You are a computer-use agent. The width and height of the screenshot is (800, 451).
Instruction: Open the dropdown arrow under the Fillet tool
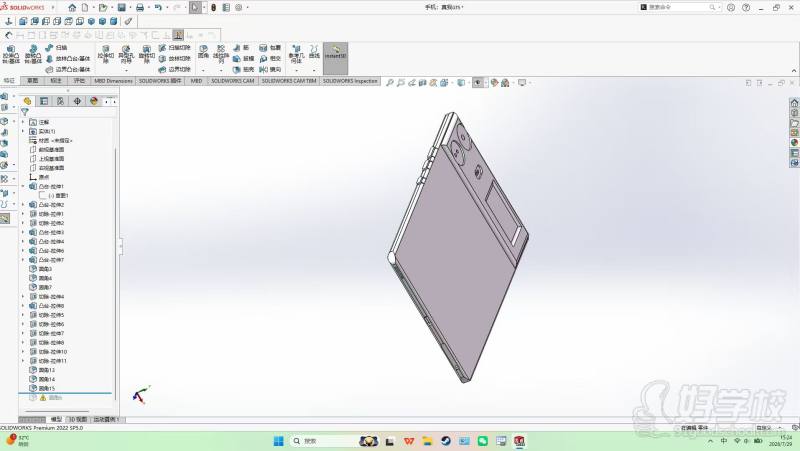click(203, 70)
